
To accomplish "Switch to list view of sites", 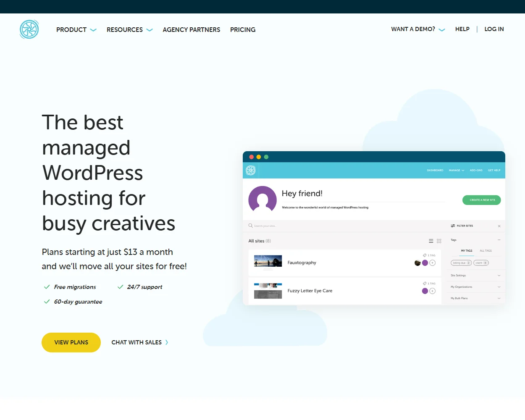I will click(x=431, y=241).
